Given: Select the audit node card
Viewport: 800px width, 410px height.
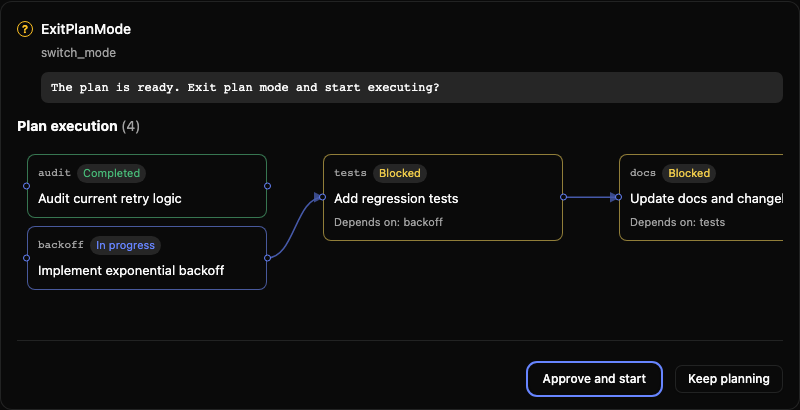Looking at the screenshot, I should [x=147, y=186].
